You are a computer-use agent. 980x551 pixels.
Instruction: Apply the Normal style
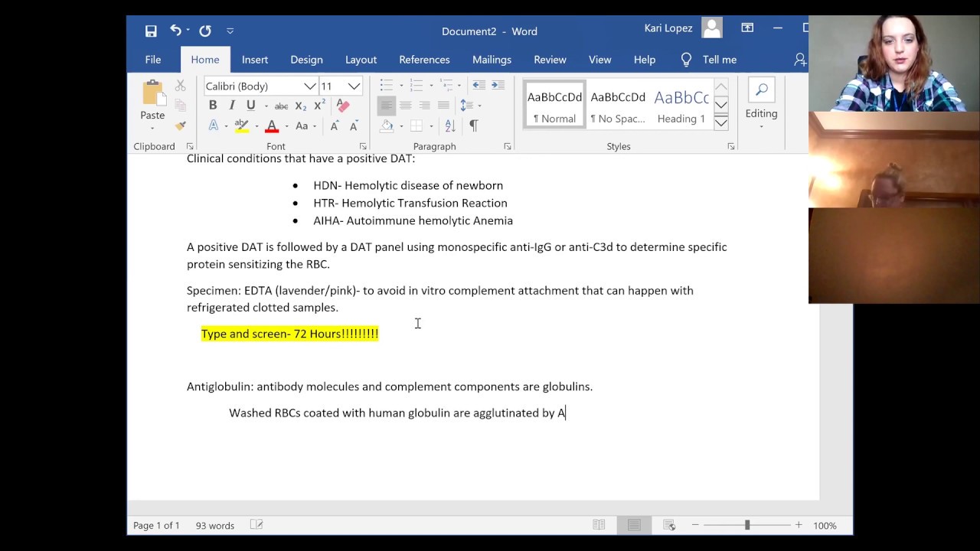point(554,105)
